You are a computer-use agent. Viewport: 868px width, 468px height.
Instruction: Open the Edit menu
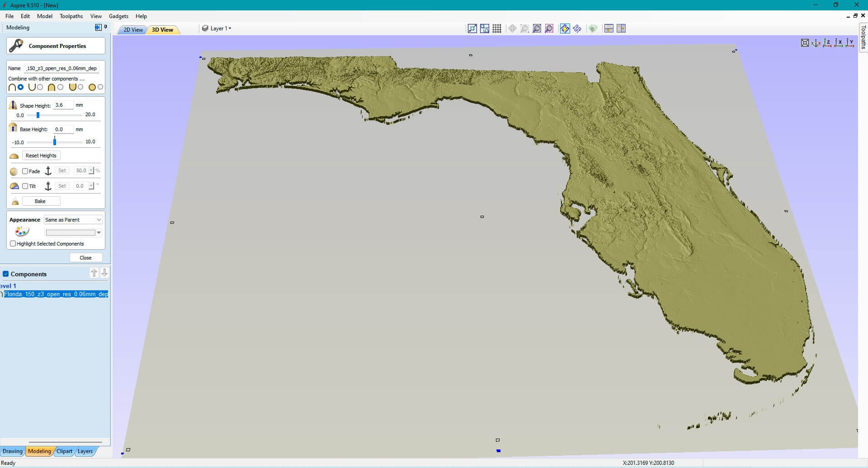tap(25, 16)
